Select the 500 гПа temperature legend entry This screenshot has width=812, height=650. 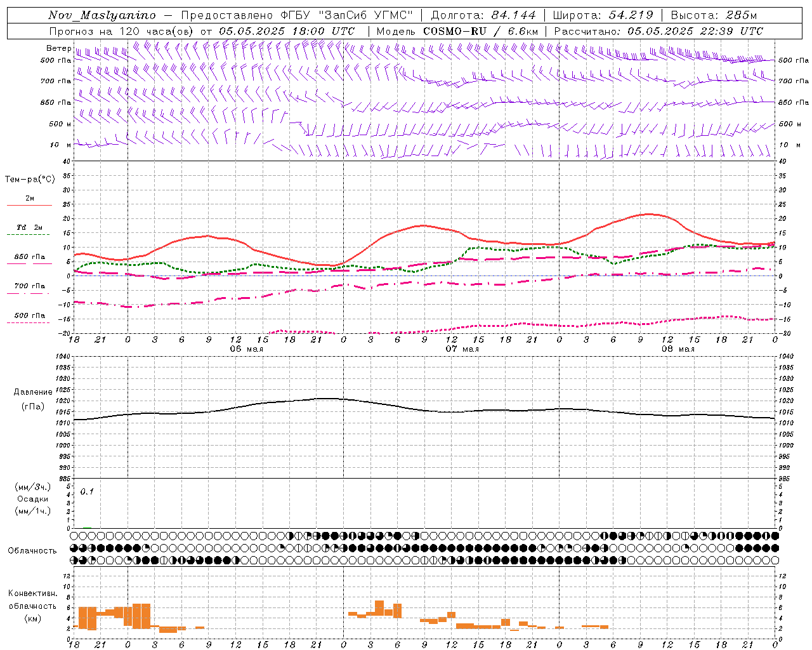coord(30,315)
